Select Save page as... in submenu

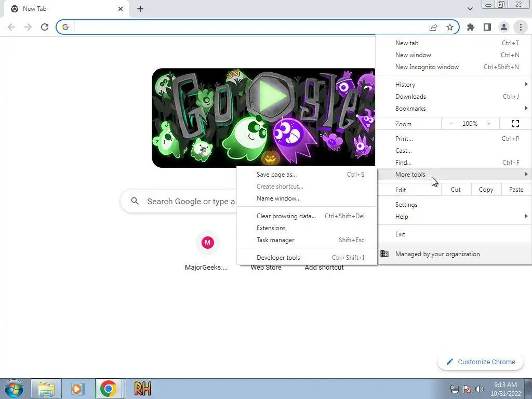point(307,175)
